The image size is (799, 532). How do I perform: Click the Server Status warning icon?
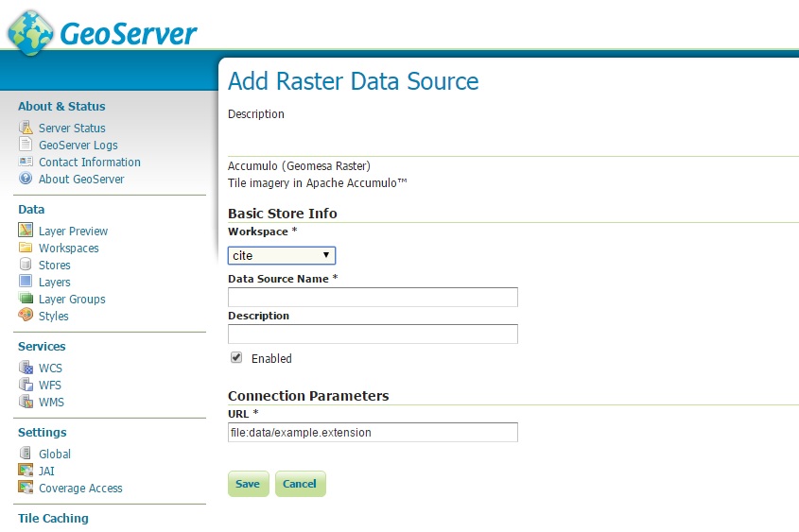click(x=26, y=128)
